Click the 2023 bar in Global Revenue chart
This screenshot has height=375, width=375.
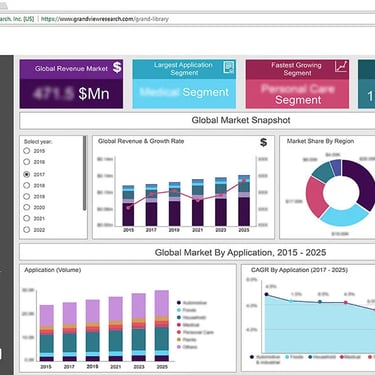(x=221, y=202)
